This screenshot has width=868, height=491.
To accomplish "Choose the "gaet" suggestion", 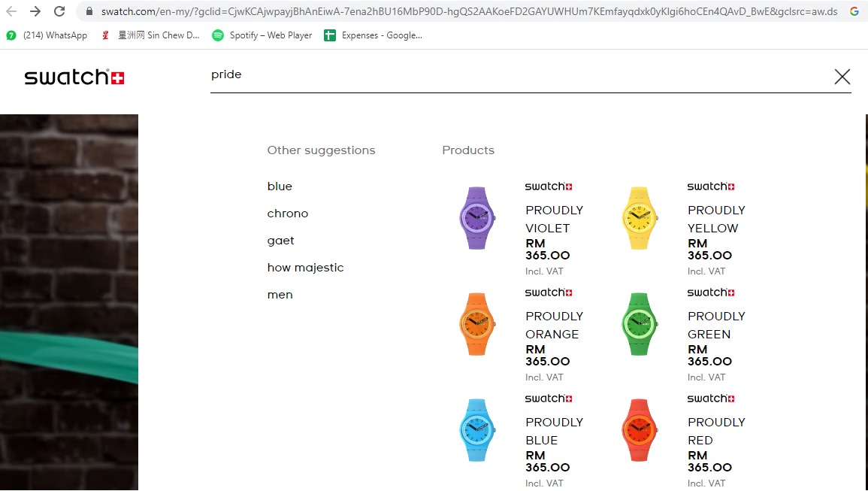I will point(281,241).
